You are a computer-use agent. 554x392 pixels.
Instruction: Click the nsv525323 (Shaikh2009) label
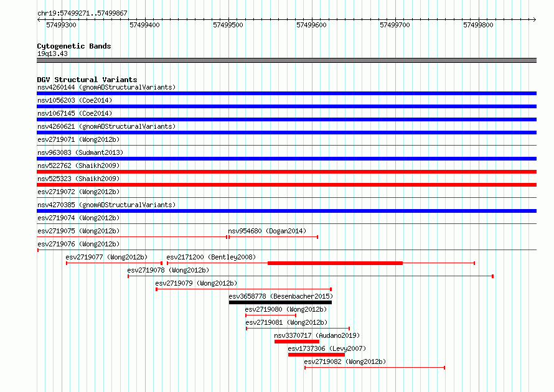[78, 179]
